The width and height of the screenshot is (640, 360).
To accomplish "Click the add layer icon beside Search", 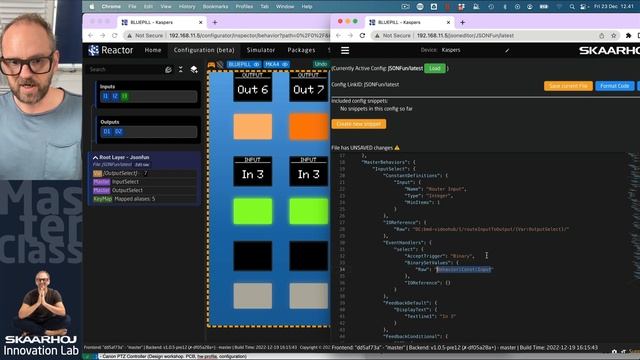I will pos(194,69).
